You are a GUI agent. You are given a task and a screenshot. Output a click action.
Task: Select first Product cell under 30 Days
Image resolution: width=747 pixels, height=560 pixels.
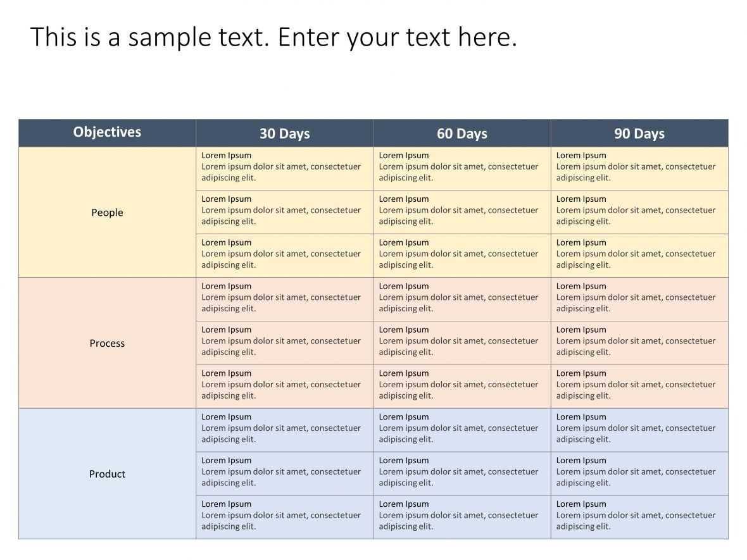click(x=284, y=430)
